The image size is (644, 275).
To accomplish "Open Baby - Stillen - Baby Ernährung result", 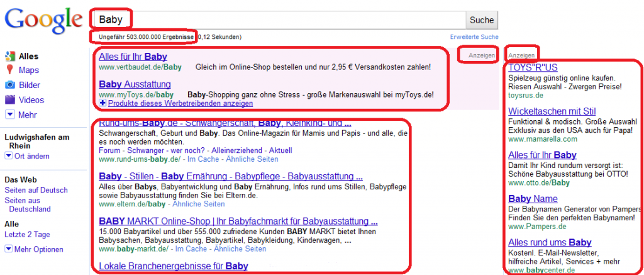I will coord(231,176).
